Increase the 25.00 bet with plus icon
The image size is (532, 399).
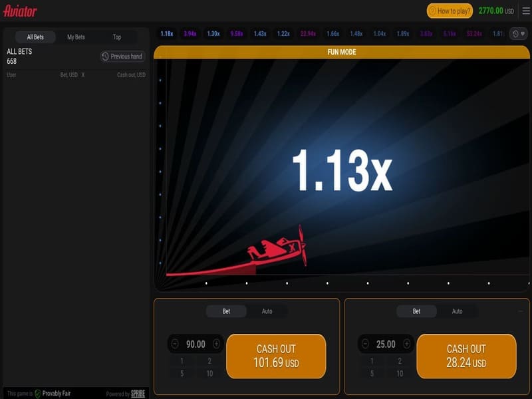coord(406,344)
